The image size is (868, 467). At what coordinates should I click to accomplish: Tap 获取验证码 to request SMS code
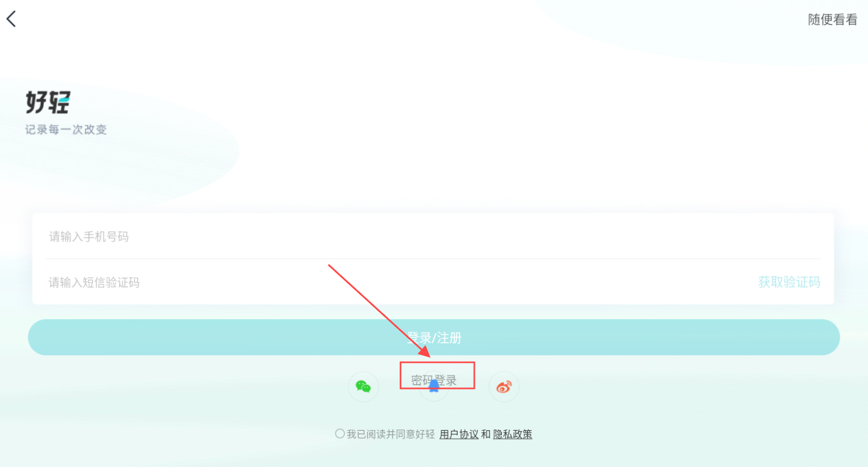point(789,282)
